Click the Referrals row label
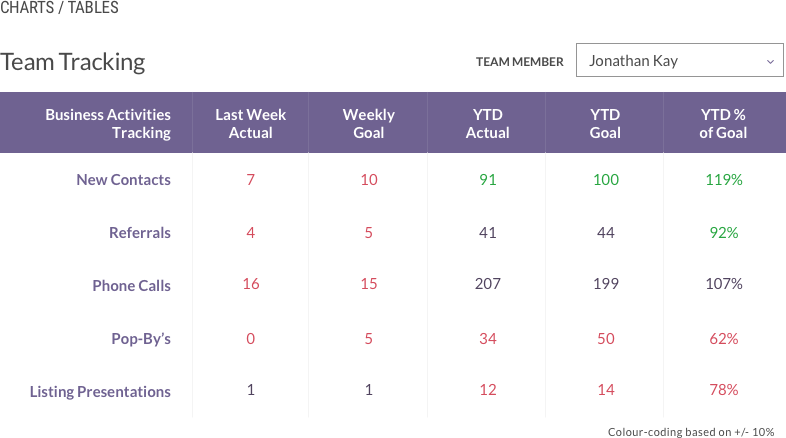 click(139, 233)
